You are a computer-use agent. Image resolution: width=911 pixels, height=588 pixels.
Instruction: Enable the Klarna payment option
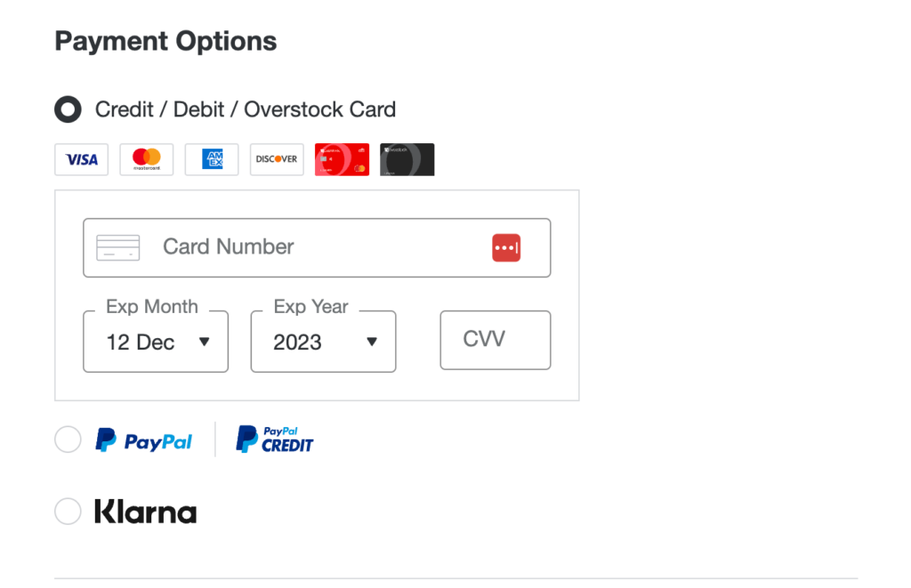pyautogui.click(x=68, y=511)
